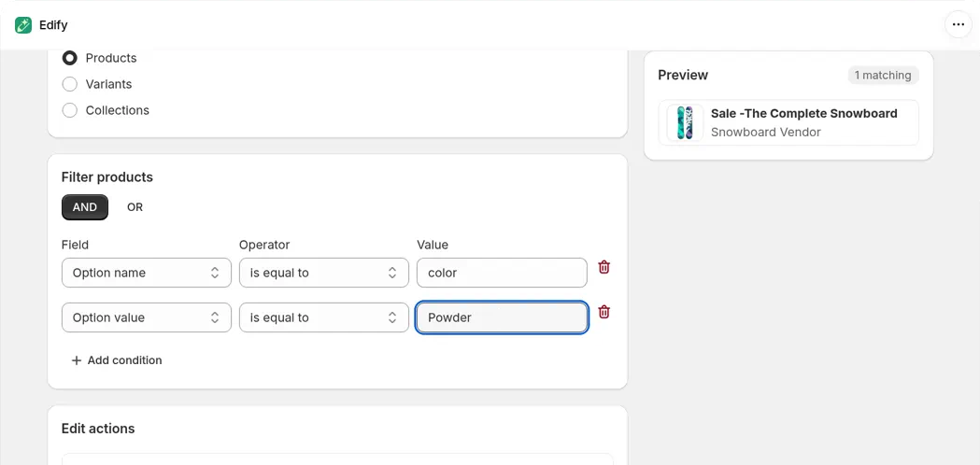980x465 pixels.
Task: Click the Field column label
Action: [75, 245]
